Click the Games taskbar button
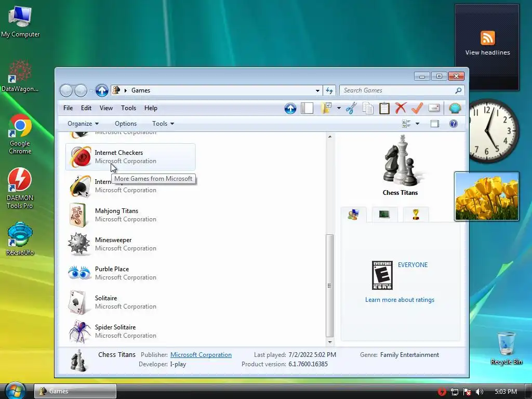This screenshot has width=532, height=399. [x=75, y=391]
